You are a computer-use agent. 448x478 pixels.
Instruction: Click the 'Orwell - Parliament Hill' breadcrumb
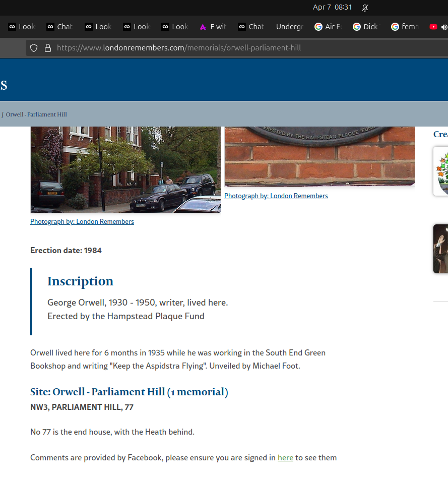[36, 114]
